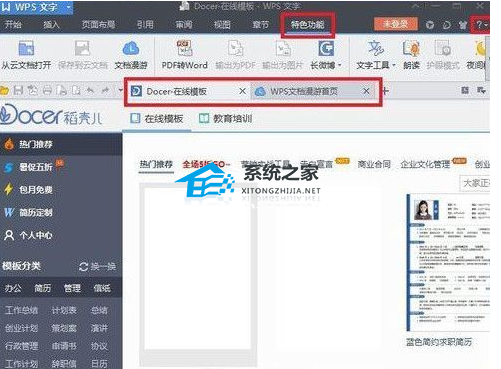Open the 创业计划 template link
Screen dimensions: 501x369
coord(21,328)
